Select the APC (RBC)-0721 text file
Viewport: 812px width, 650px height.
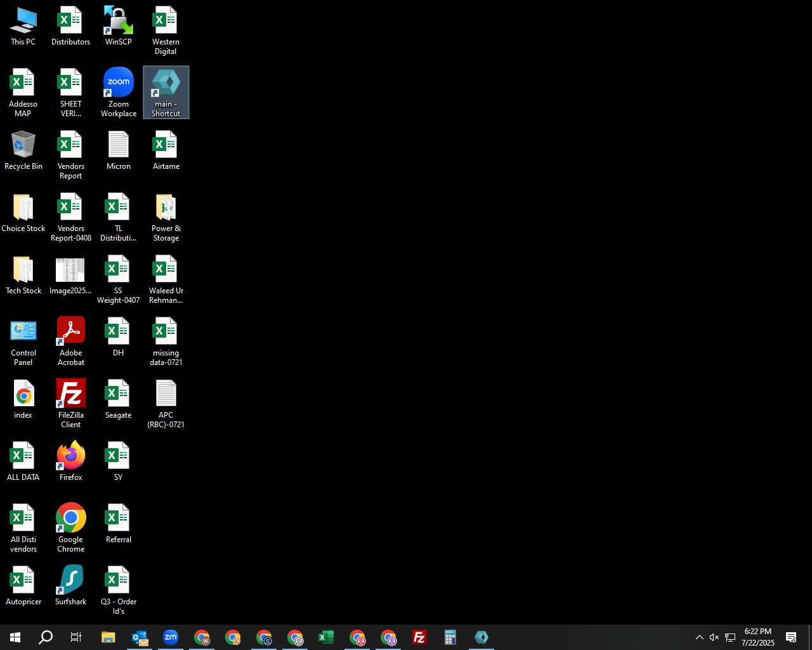[166, 404]
